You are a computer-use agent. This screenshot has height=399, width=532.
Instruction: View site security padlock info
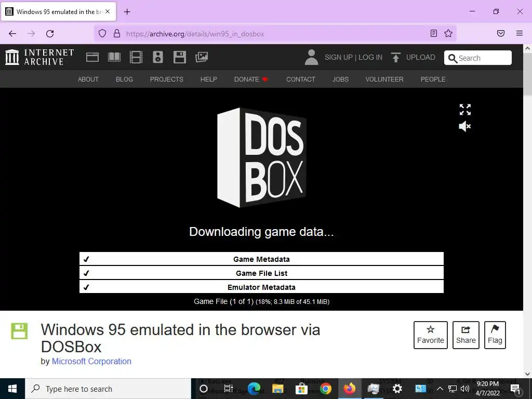point(117,33)
